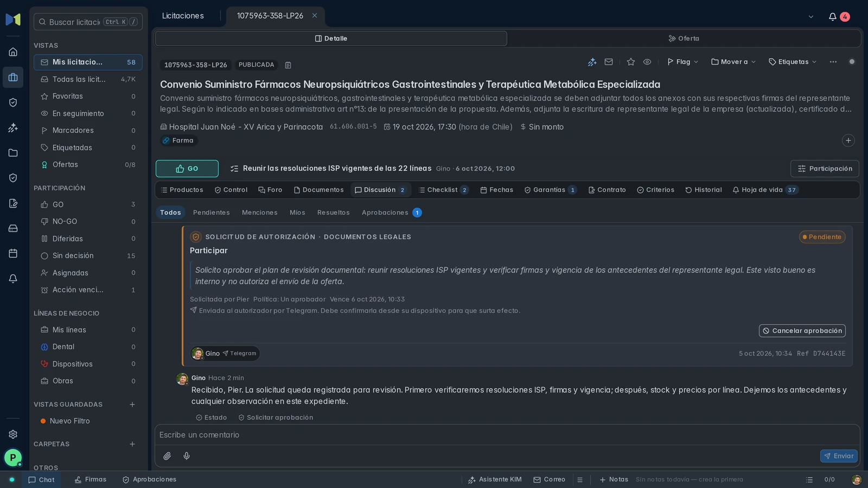Open the settings gear in left rail
The image size is (868, 488).
(x=13, y=434)
